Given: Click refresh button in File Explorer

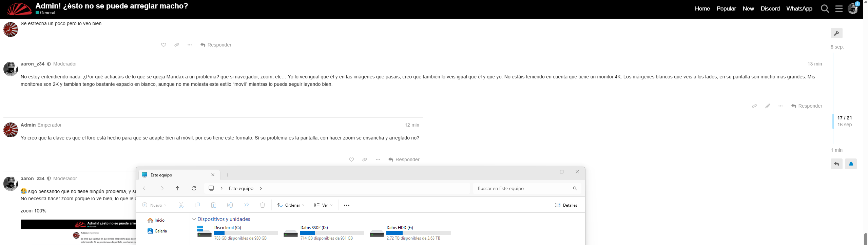Looking at the screenshot, I should coord(194,188).
